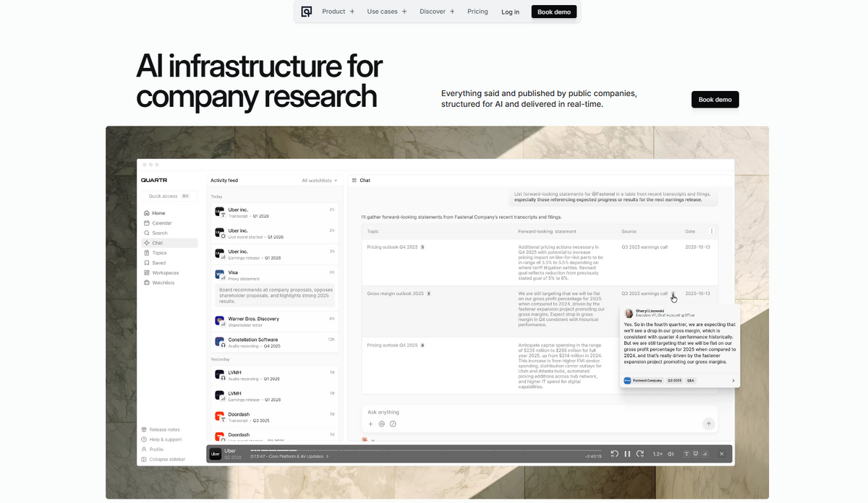The width and height of the screenshot is (868, 503).
Task: Open Watchlists in the sidebar
Action: coord(169,283)
